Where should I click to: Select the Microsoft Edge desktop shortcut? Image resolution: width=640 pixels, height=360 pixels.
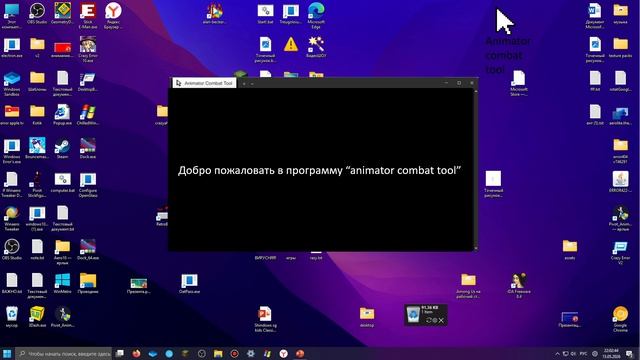tap(316, 16)
